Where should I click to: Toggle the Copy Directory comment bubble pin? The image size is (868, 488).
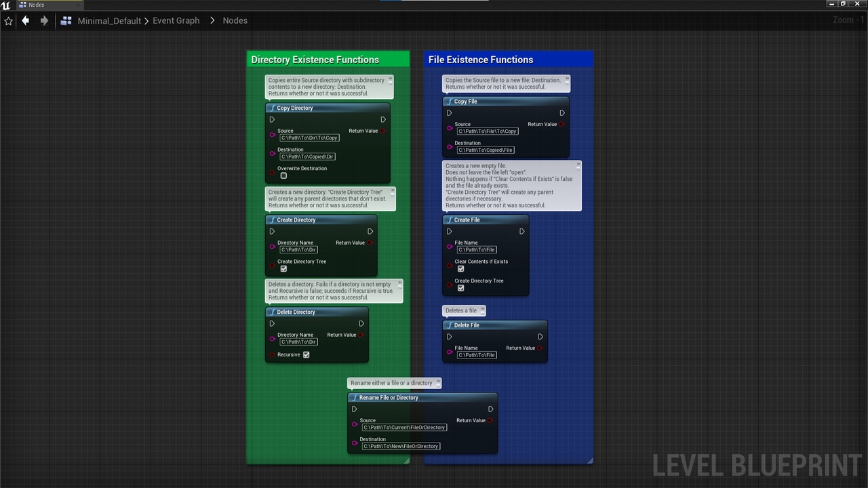pyautogui.click(x=389, y=79)
